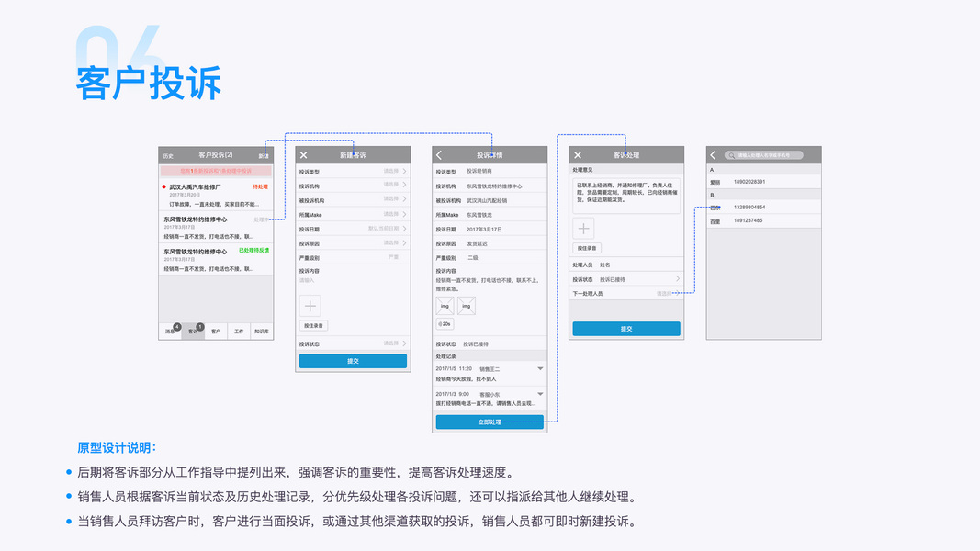
Task: Click the pink new-complaint notice banner
Action: [x=216, y=171]
